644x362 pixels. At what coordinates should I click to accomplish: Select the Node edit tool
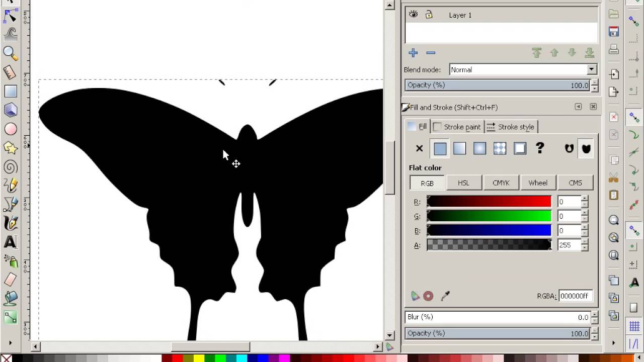pyautogui.click(x=10, y=16)
